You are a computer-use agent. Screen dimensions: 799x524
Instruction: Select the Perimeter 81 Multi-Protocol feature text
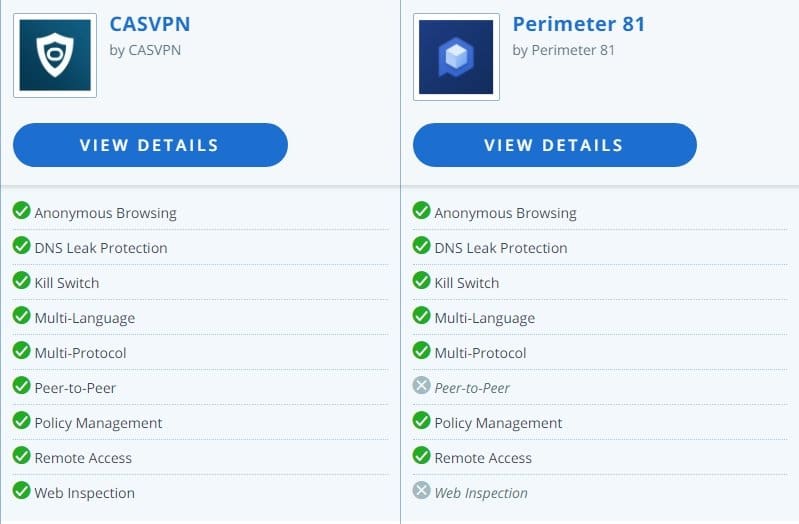click(x=480, y=353)
